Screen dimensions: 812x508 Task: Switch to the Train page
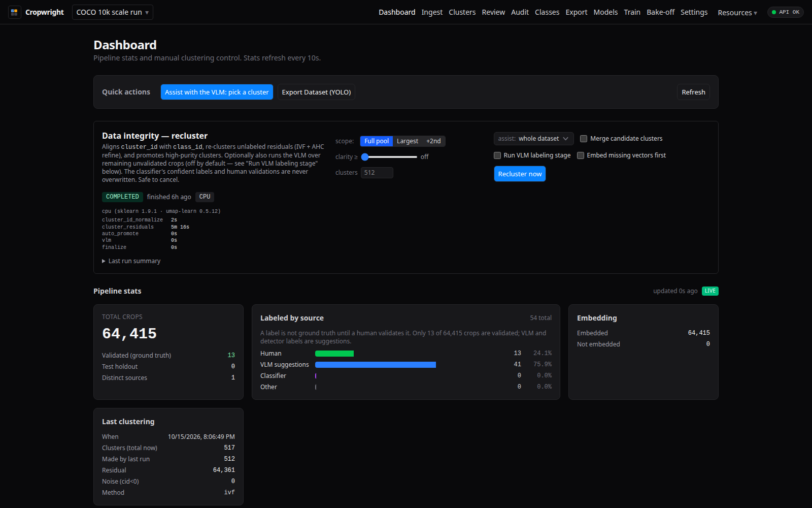click(632, 12)
